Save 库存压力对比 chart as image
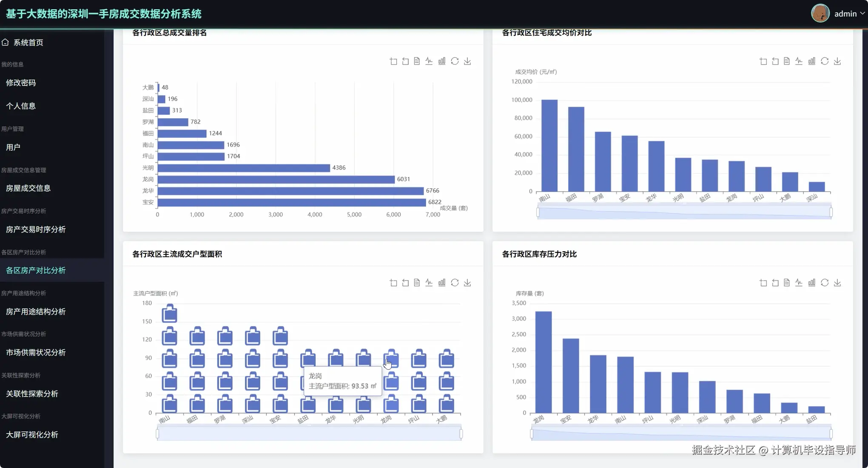The height and width of the screenshot is (468, 868). click(x=837, y=283)
